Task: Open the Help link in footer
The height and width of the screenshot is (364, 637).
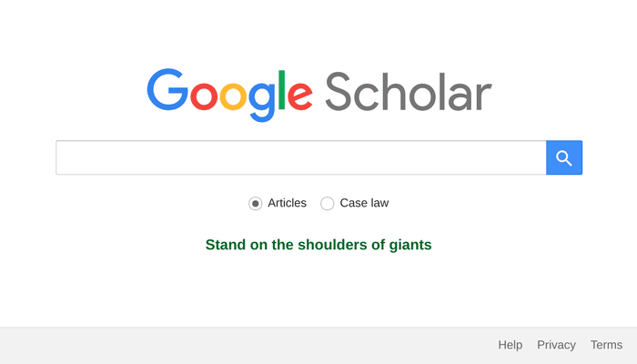Action: click(x=511, y=345)
